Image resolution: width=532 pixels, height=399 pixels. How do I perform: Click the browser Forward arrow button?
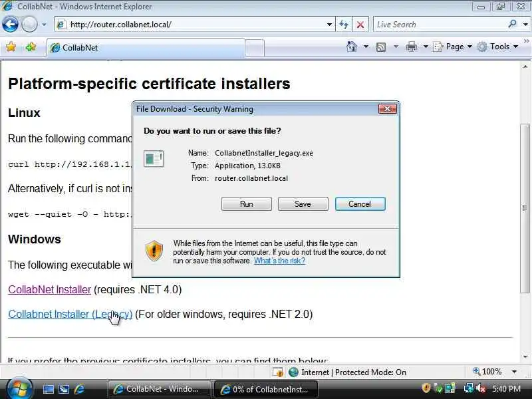point(29,25)
